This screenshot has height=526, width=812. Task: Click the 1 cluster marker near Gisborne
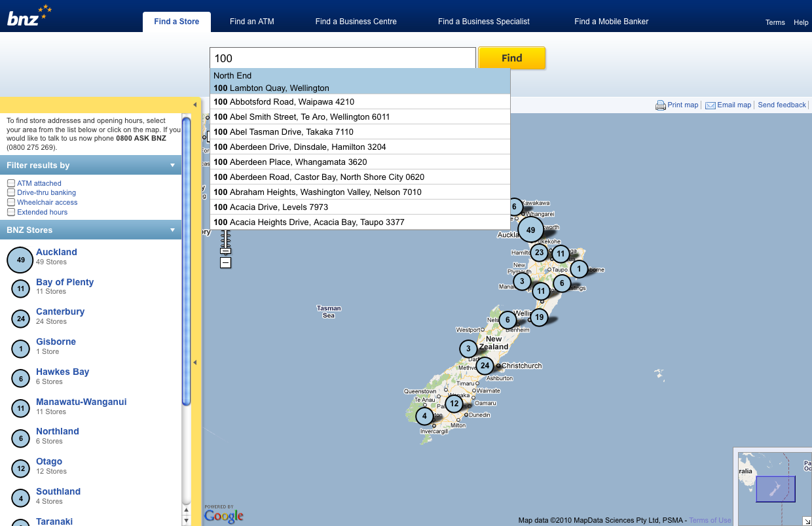click(x=579, y=269)
